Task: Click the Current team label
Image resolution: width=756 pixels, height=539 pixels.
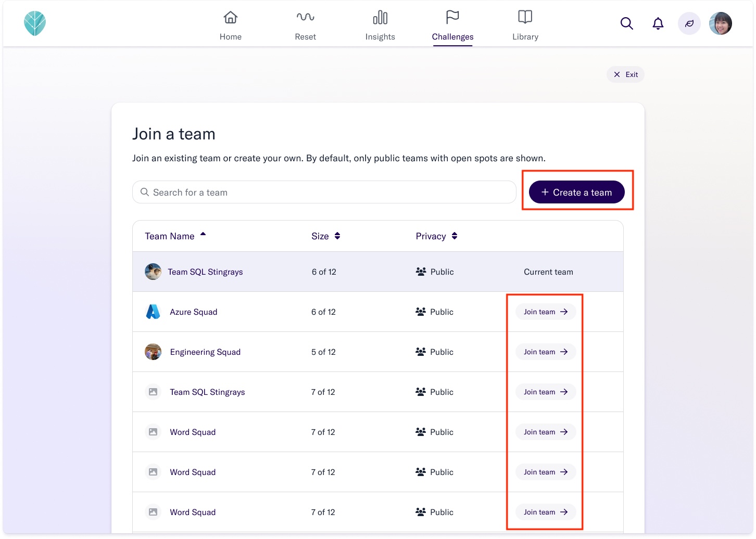Action: point(548,272)
